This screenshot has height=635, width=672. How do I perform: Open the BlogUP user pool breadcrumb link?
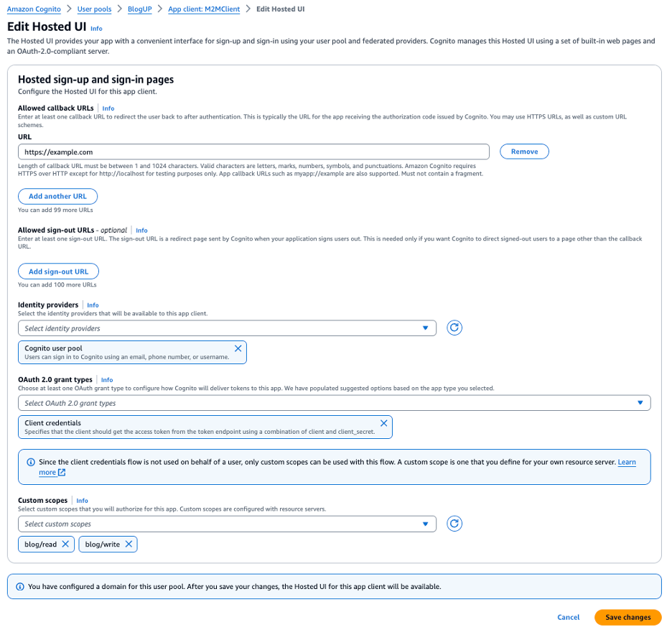(139, 9)
